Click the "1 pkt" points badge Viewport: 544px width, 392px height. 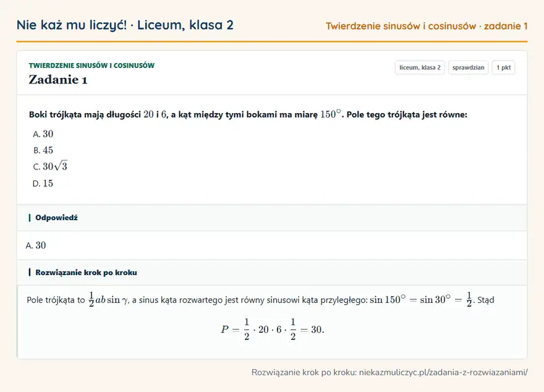click(x=503, y=67)
